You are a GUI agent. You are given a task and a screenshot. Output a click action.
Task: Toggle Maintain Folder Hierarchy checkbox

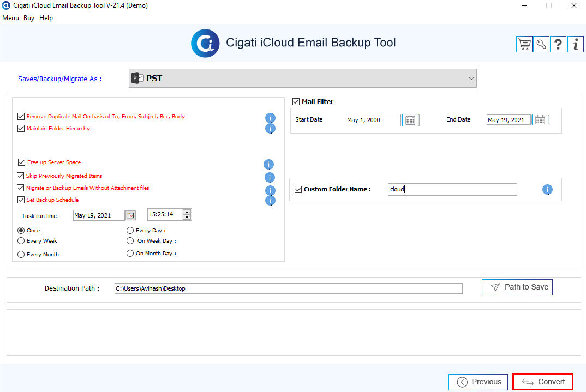[x=21, y=129]
